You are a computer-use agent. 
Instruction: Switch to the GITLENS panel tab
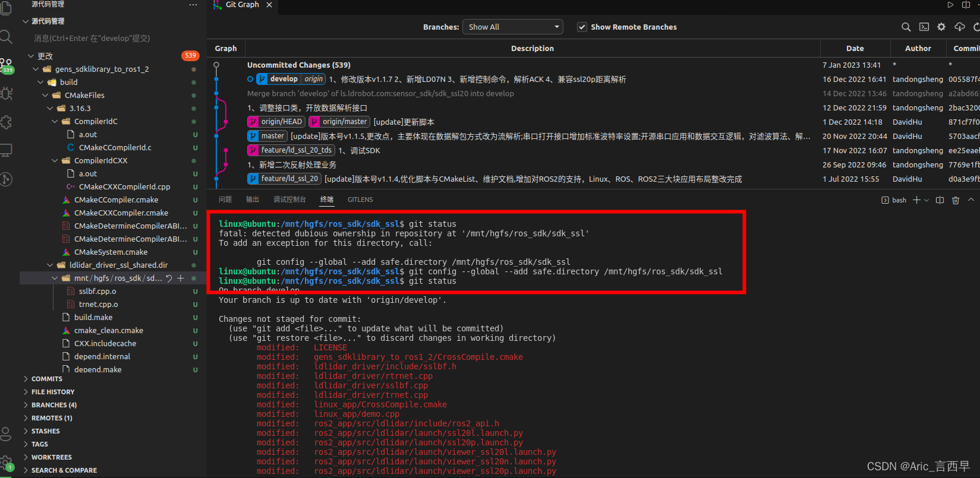coord(360,200)
